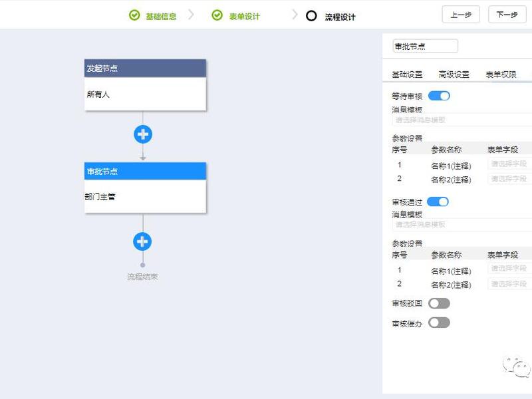This screenshot has height=399, width=532.
Task: Toggle the 审核通过 switch
Action: [x=438, y=202]
